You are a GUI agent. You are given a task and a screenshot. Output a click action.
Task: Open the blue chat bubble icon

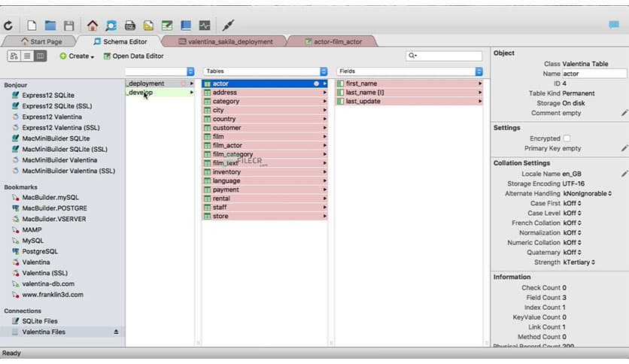614,25
